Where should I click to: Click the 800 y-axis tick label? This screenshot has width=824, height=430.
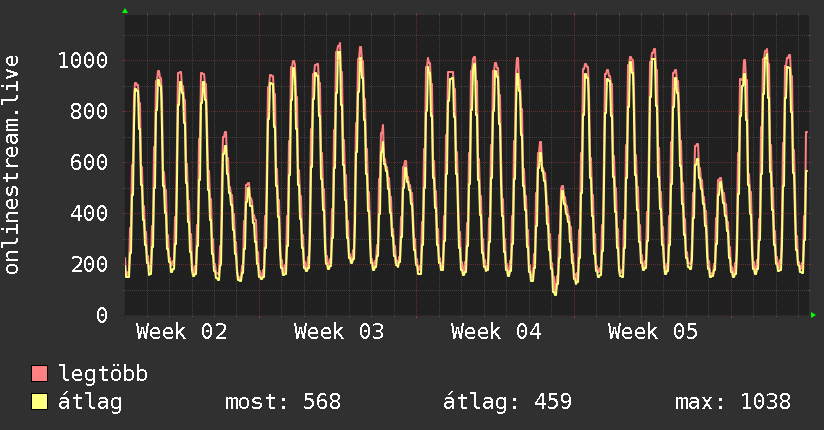pyautogui.click(x=90, y=111)
